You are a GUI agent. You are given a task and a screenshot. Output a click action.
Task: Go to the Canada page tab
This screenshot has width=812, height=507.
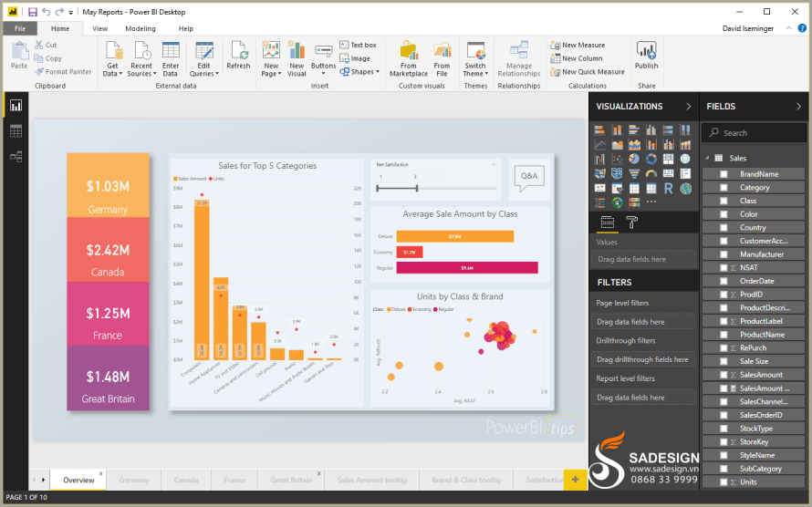click(186, 480)
